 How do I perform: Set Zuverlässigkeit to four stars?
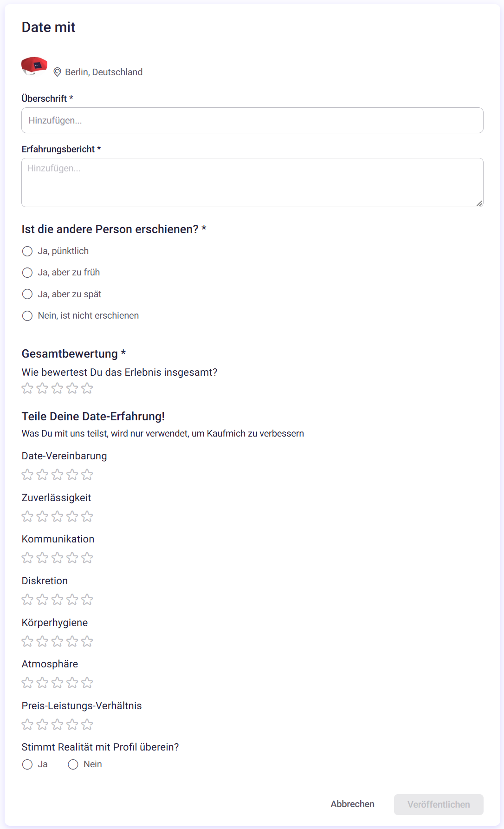click(72, 516)
